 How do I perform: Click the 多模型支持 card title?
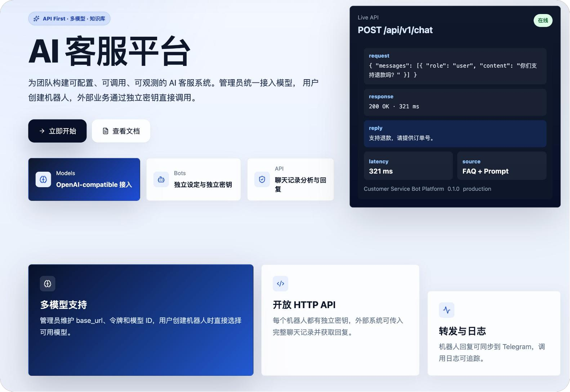pos(63,305)
